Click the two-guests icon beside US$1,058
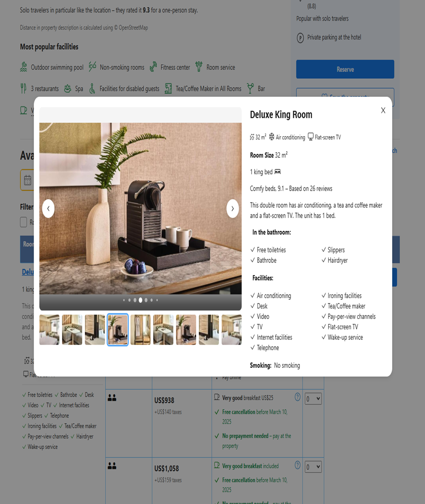425x504 pixels. point(112,466)
